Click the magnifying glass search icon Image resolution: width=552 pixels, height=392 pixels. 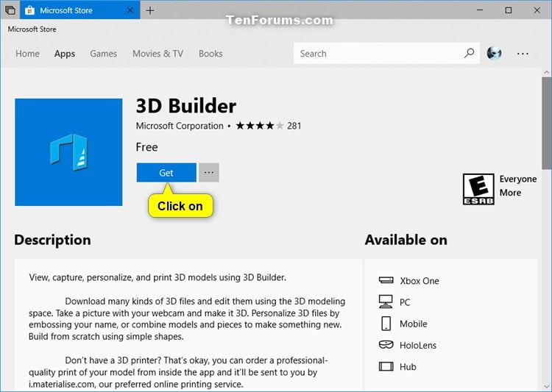pyautogui.click(x=469, y=53)
